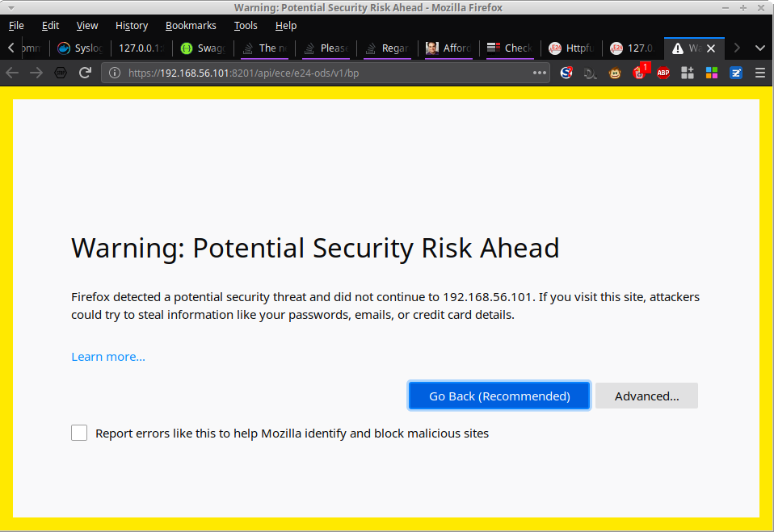Enable reporting errors to Mozilla checkbox
This screenshot has height=532, width=774.
tap(79, 433)
